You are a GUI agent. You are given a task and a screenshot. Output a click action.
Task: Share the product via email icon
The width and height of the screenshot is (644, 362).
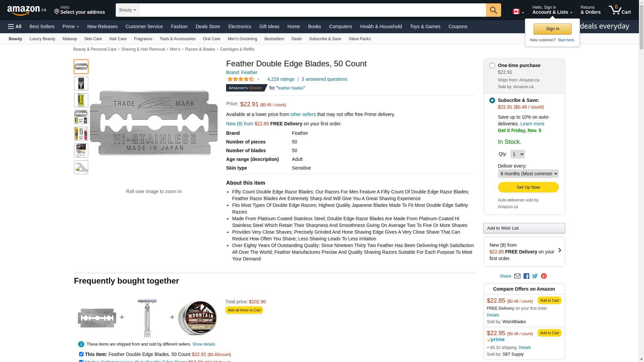pos(517,276)
